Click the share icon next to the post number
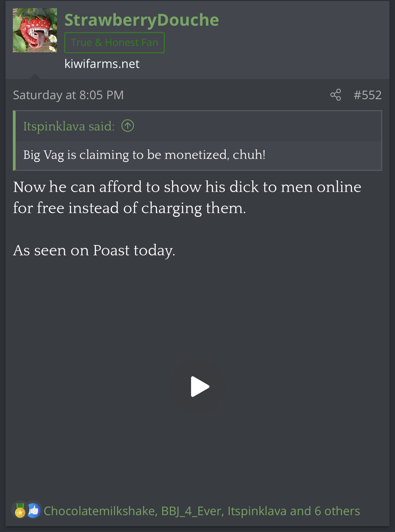 (336, 95)
